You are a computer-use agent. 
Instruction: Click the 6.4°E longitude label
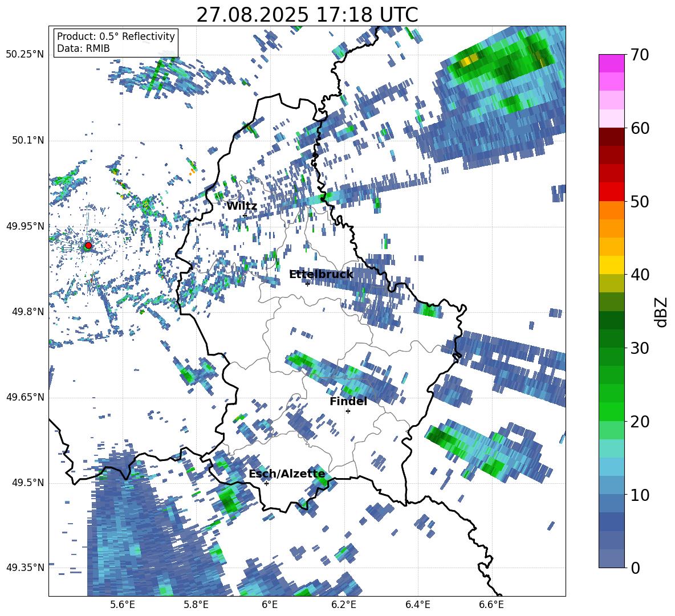(418, 605)
